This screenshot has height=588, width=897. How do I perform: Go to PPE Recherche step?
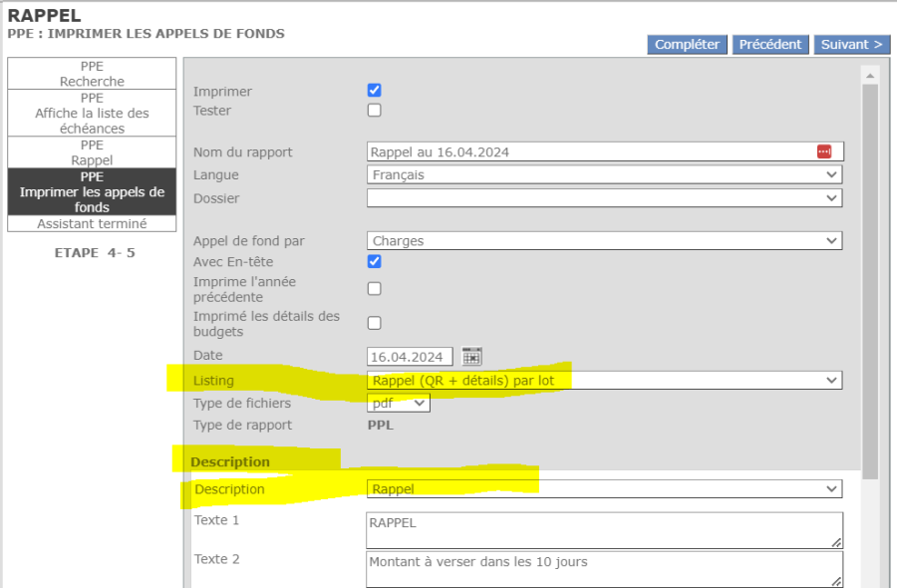pyautogui.click(x=92, y=75)
